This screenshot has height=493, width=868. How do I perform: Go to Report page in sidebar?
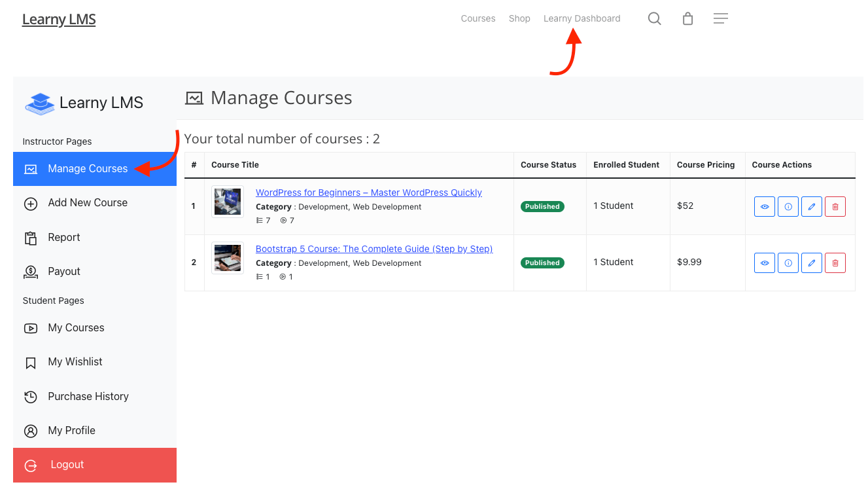tap(95, 237)
